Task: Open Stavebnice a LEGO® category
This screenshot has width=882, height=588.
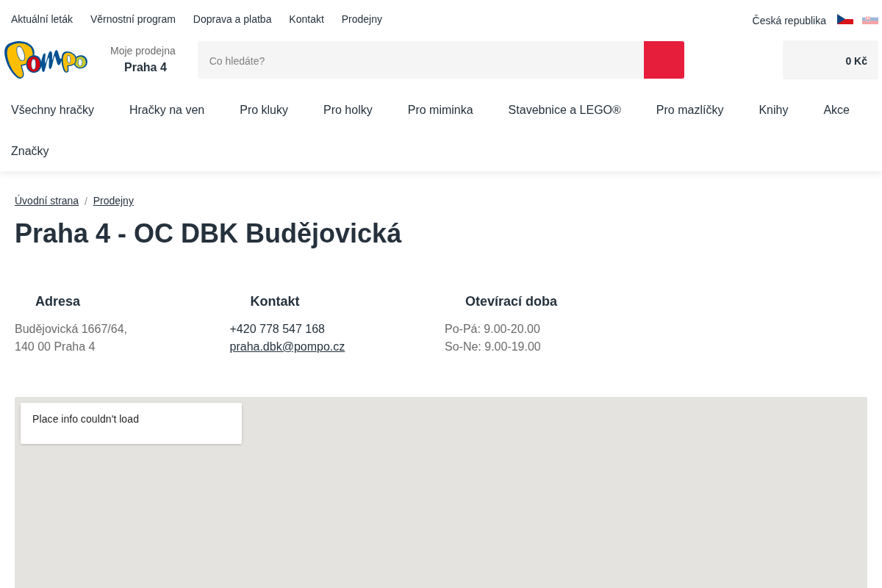Action: tap(564, 110)
